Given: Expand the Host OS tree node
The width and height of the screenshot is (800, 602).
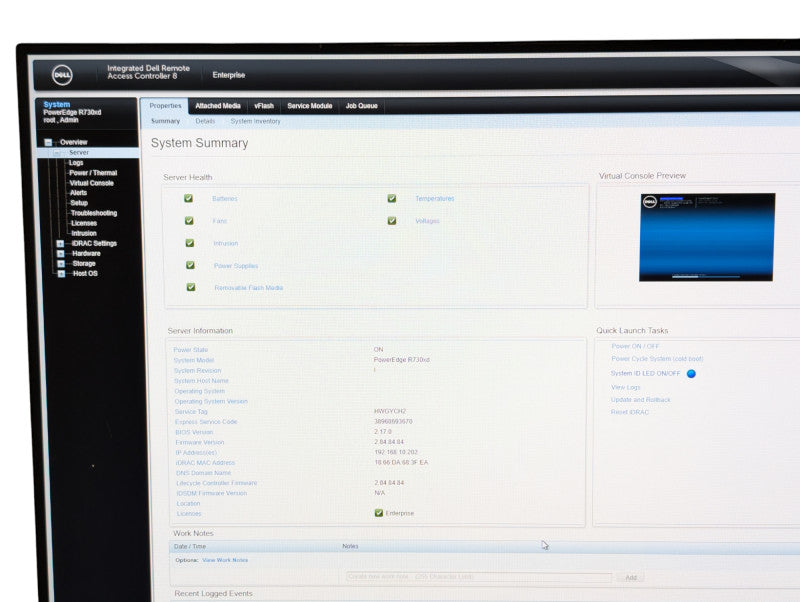Looking at the screenshot, I should pos(61,273).
